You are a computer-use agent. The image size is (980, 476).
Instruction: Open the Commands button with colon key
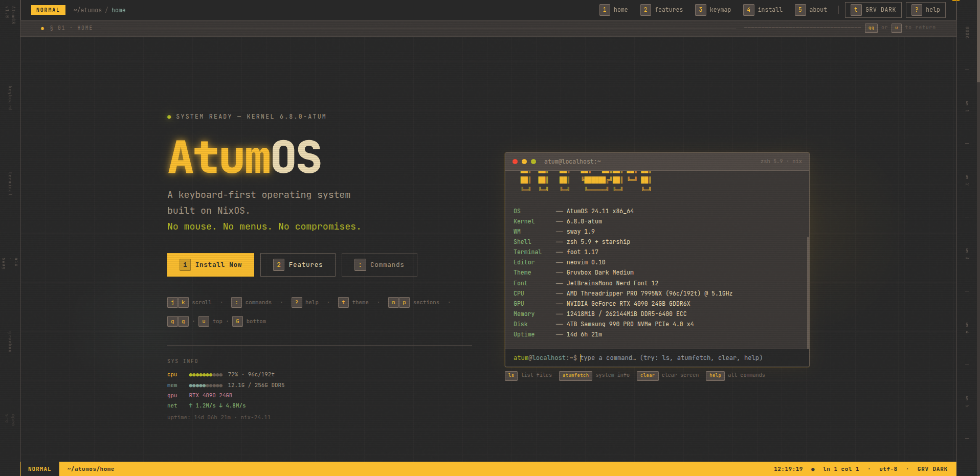point(380,265)
